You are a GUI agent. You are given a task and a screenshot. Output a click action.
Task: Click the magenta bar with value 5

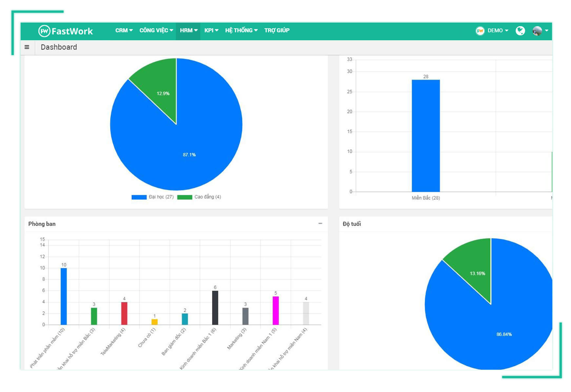276,310
